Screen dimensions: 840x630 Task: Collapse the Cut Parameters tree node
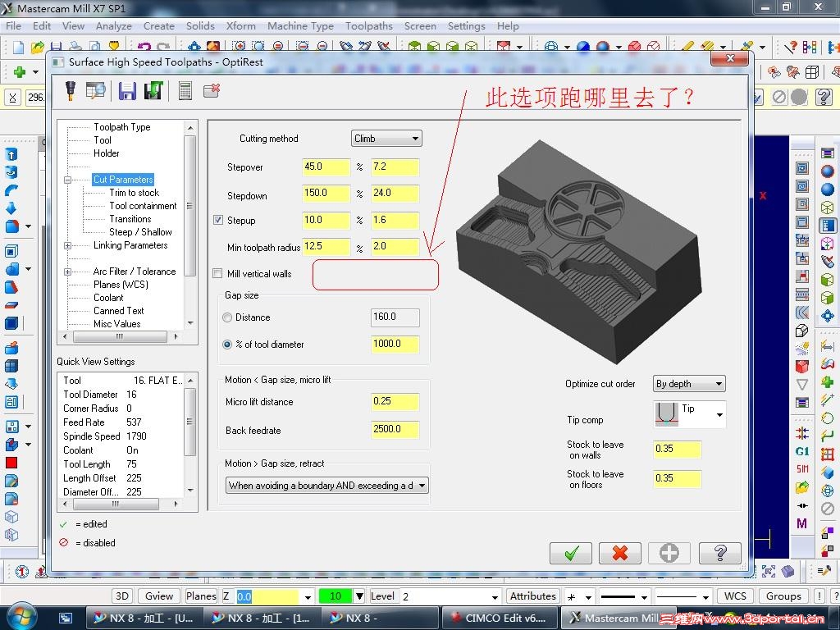tap(67, 180)
